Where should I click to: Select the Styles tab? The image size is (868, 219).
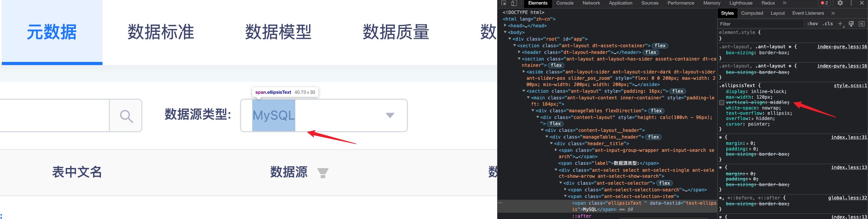pos(727,13)
